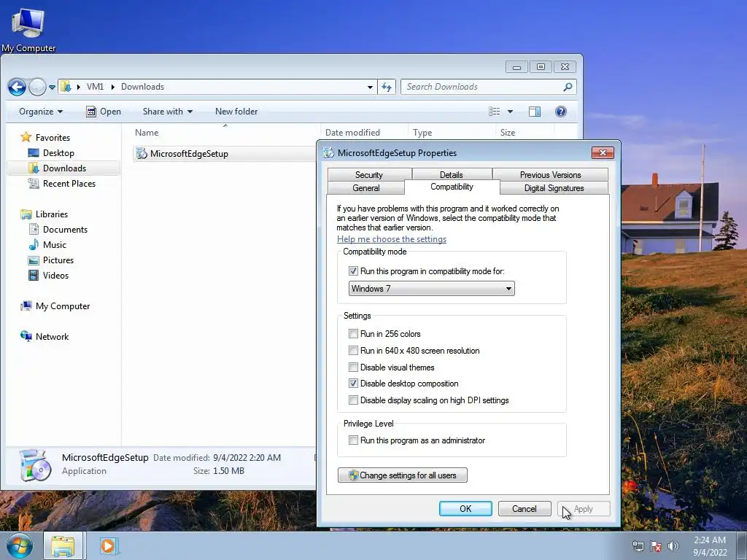Open the Organize menu
The height and width of the screenshot is (560, 747).
click(x=41, y=112)
